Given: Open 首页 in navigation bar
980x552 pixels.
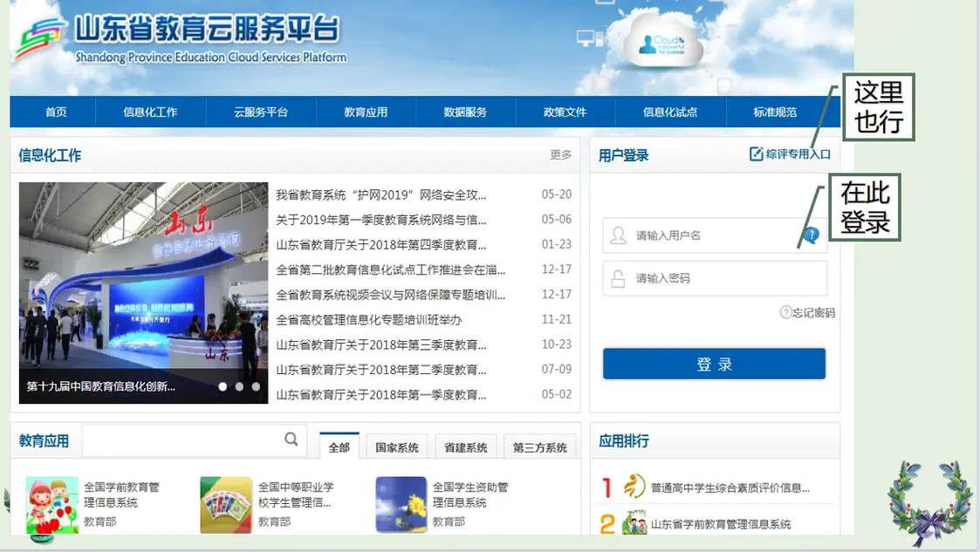Looking at the screenshot, I should click(56, 112).
